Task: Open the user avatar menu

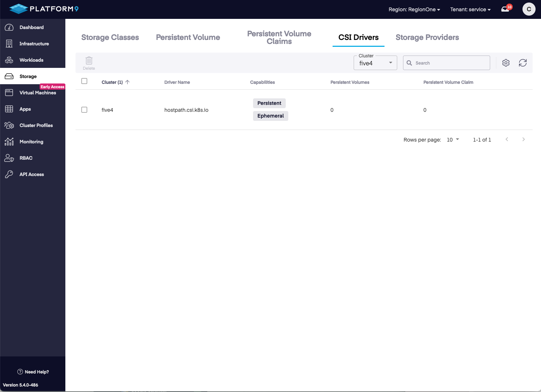Action: click(529, 9)
